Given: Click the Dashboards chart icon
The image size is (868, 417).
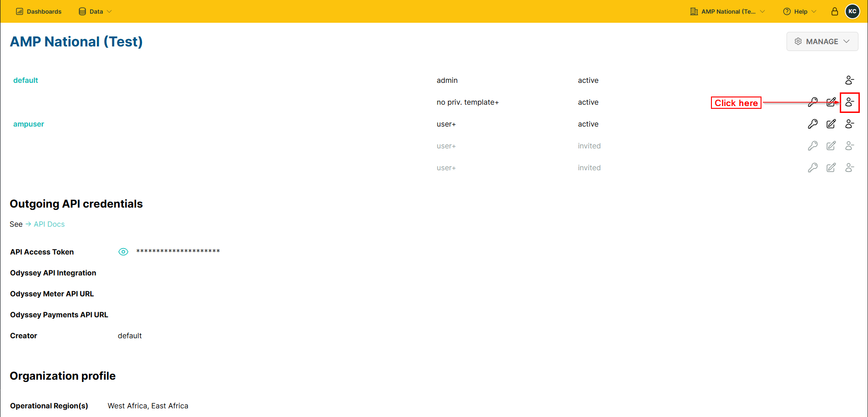Looking at the screenshot, I should coord(20,11).
